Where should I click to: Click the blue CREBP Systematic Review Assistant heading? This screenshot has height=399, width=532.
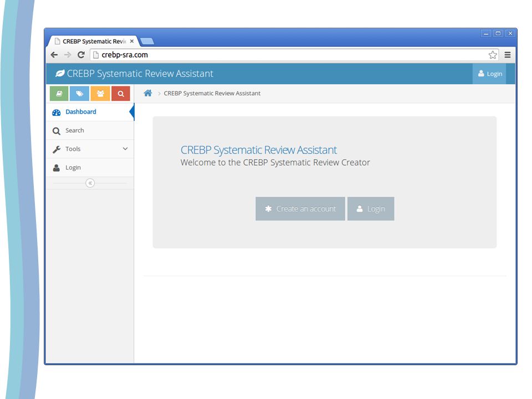pyautogui.click(x=259, y=150)
